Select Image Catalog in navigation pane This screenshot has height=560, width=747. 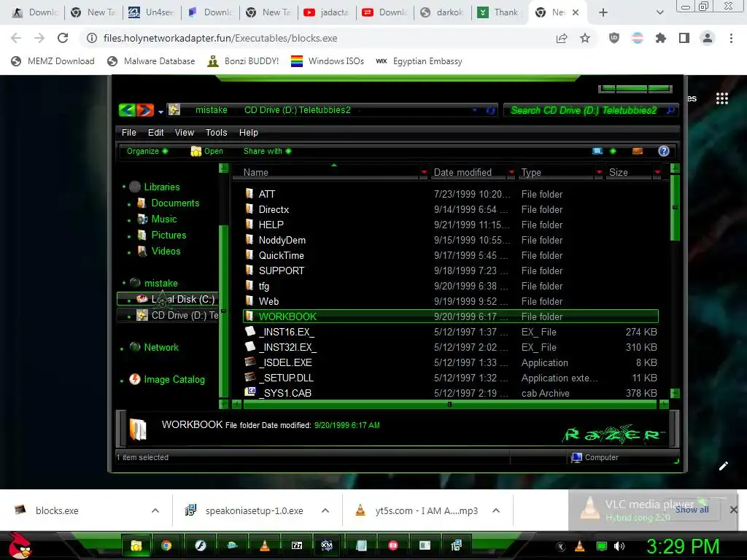[x=174, y=379]
